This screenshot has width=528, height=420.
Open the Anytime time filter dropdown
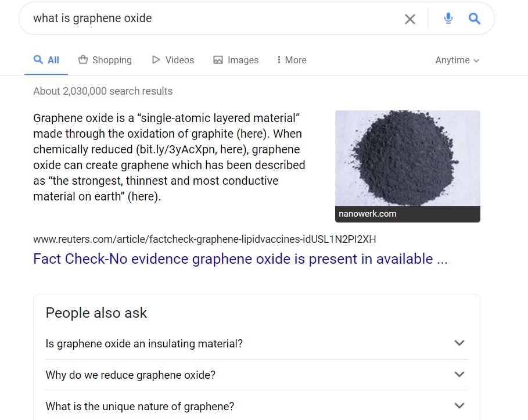click(457, 60)
